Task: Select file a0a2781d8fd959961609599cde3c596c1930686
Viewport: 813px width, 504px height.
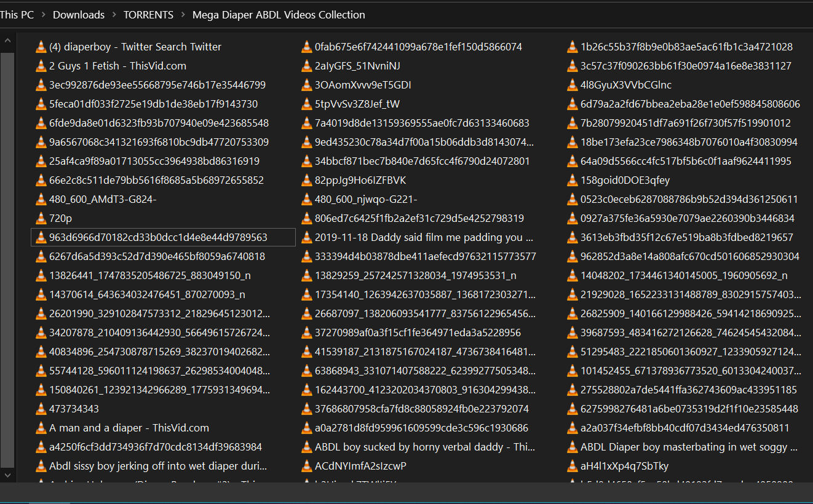Action: (x=421, y=428)
